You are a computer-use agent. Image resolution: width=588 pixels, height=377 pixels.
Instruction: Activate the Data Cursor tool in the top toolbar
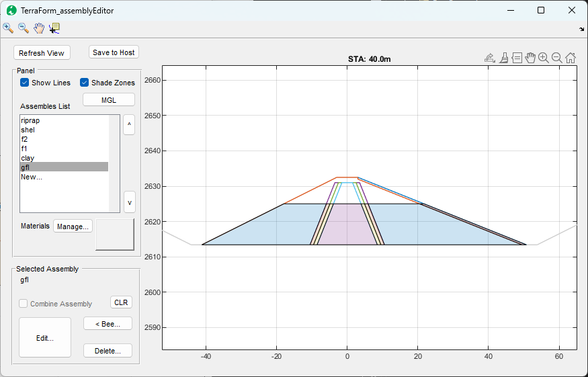(x=54, y=28)
